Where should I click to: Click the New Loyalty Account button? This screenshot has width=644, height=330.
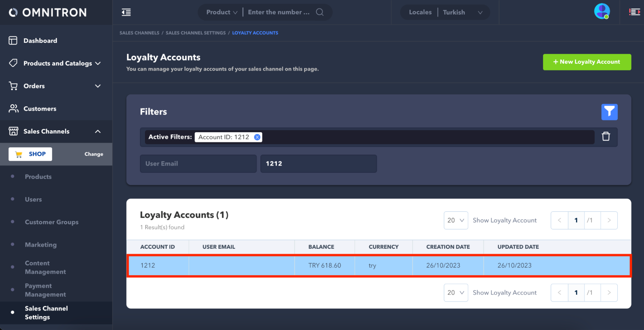586,62
